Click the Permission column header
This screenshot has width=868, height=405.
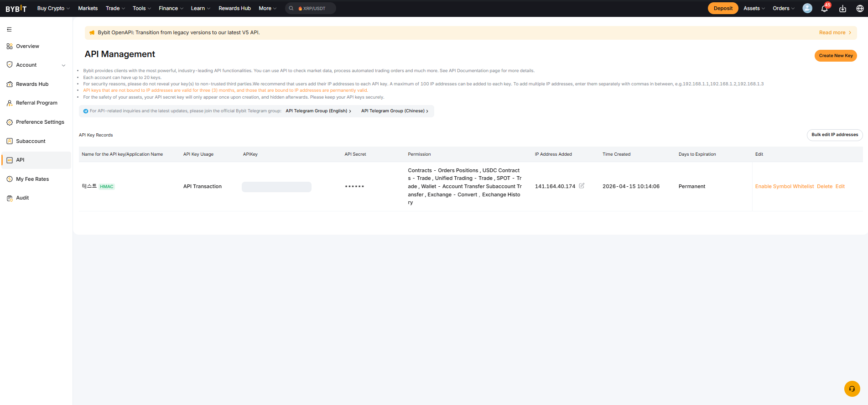tap(419, 154)
